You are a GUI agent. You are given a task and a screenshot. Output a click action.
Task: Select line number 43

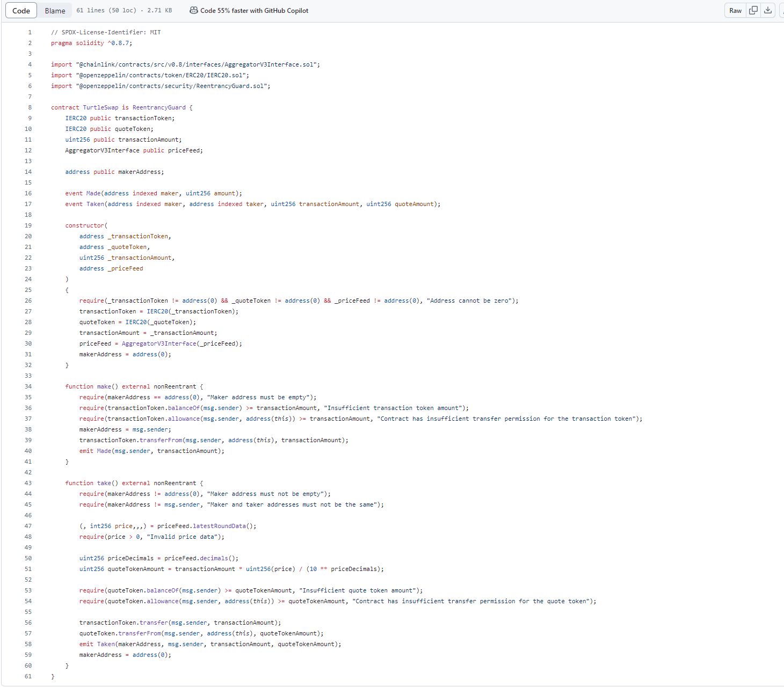tap(28, 483)
